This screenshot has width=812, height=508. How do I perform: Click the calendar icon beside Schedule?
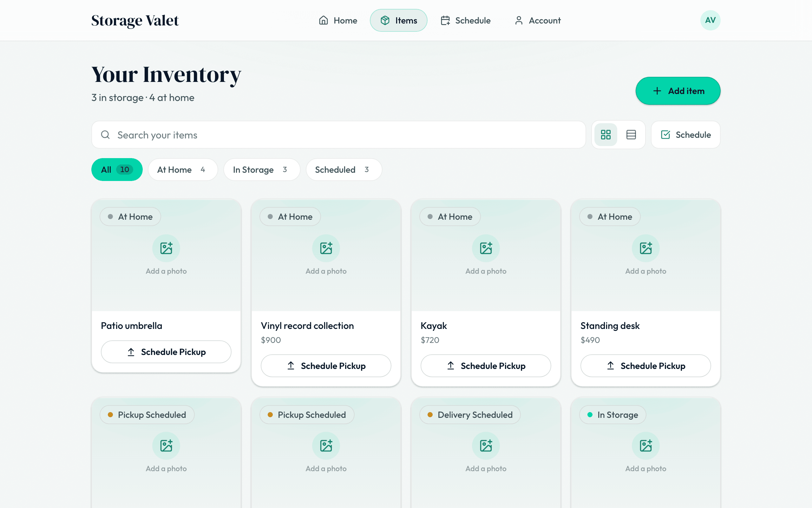point(445,21)
